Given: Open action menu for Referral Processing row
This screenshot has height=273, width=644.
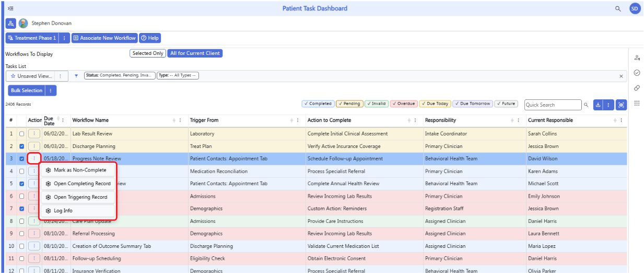Looking at the screenshot, I should (34, 234).
